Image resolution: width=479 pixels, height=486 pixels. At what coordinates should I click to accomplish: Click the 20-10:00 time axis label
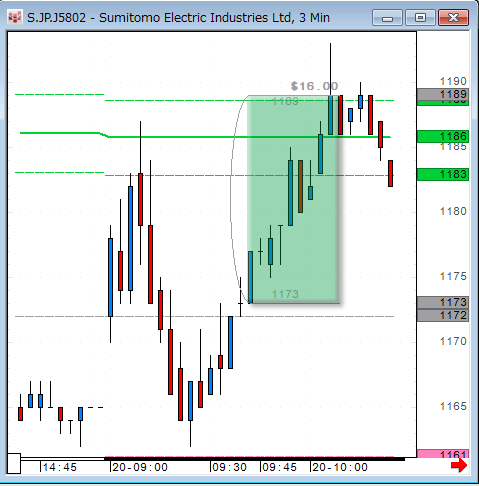[x=340, y=467]
